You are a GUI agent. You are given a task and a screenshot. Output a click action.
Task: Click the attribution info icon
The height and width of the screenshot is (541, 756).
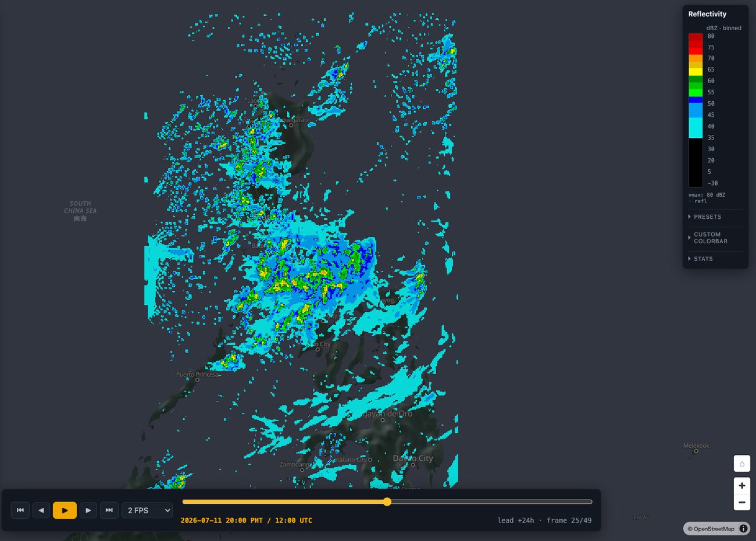click(x=744, y=529)
